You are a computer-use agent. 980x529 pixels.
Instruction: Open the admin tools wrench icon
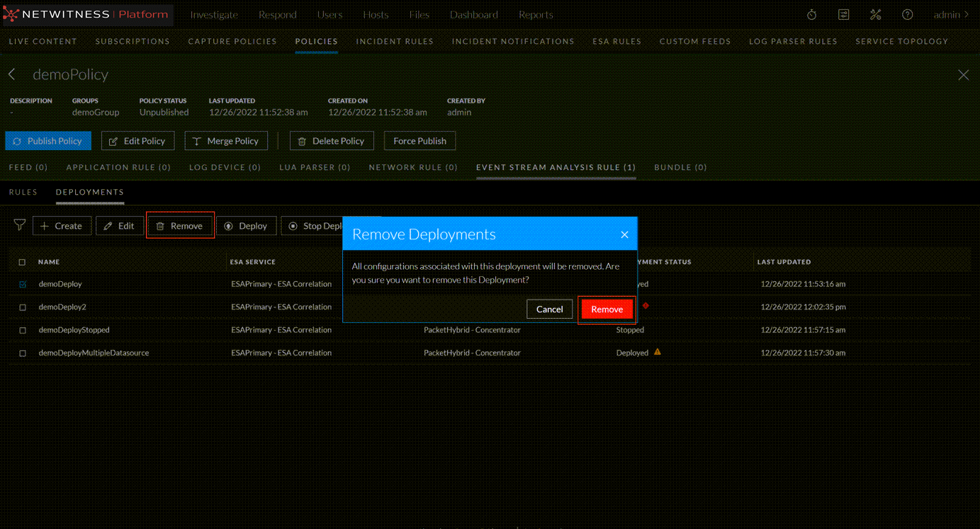click(x=875, y=15)
